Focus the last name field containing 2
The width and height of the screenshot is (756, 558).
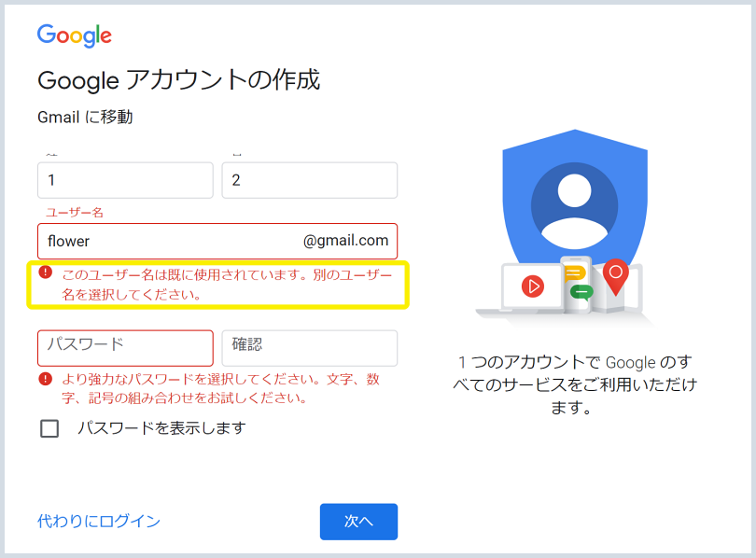point(310,180)
